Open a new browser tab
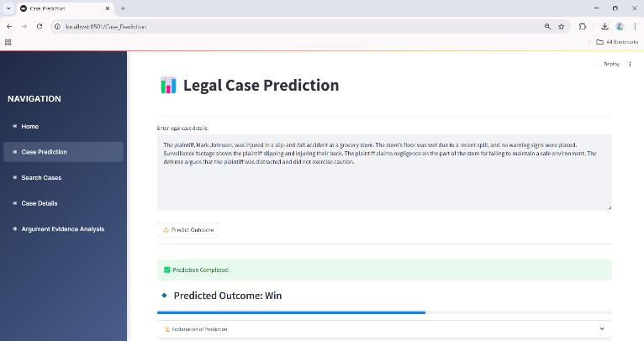The width and height of the screenshot is (644, 341). click(x=123, y=8)
